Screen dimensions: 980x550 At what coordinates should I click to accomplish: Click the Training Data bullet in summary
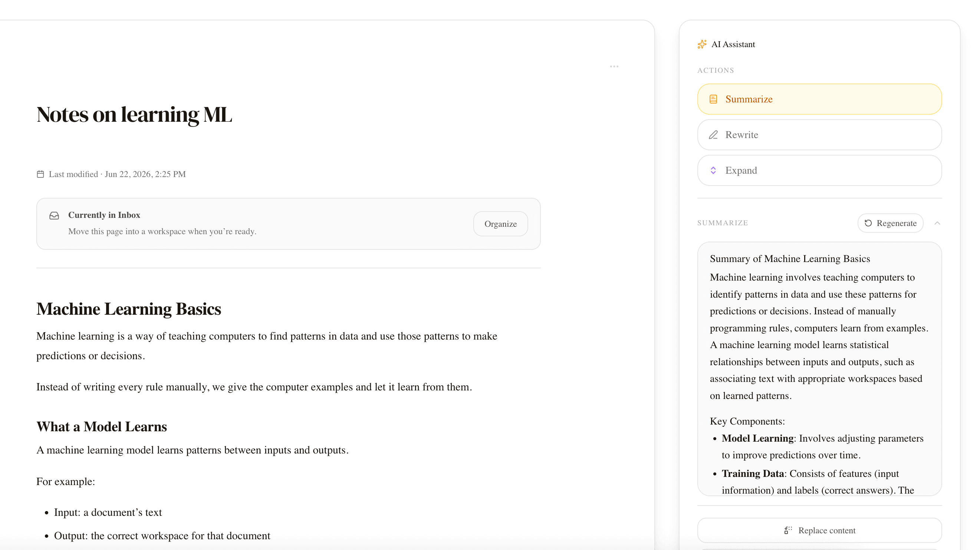[x=818, y=481]
